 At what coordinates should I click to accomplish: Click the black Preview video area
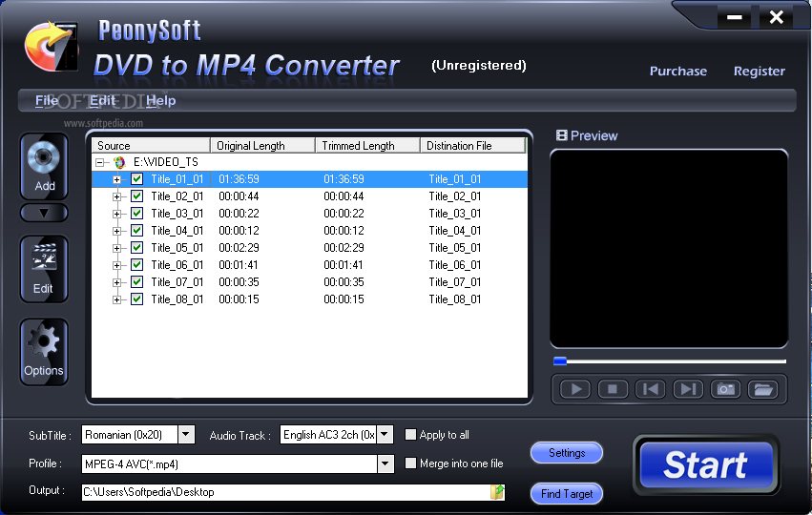pyautogui.click(x=669, y=249)
